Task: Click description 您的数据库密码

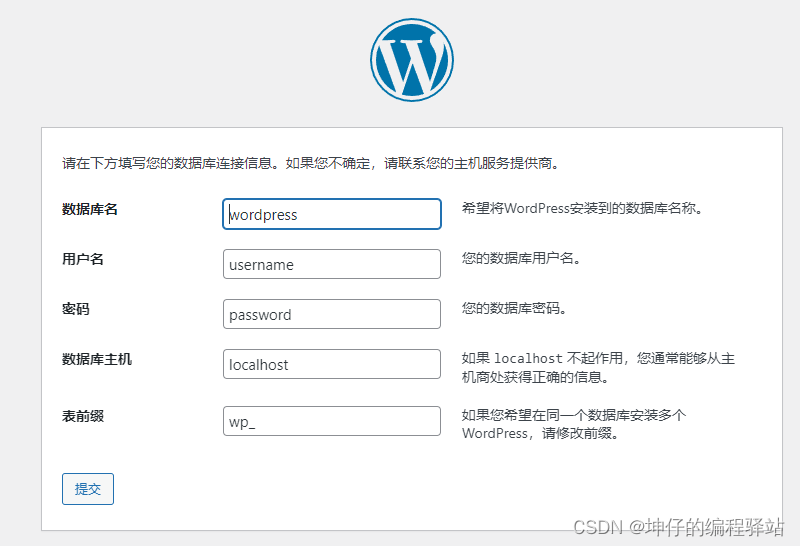Action: 514,308
